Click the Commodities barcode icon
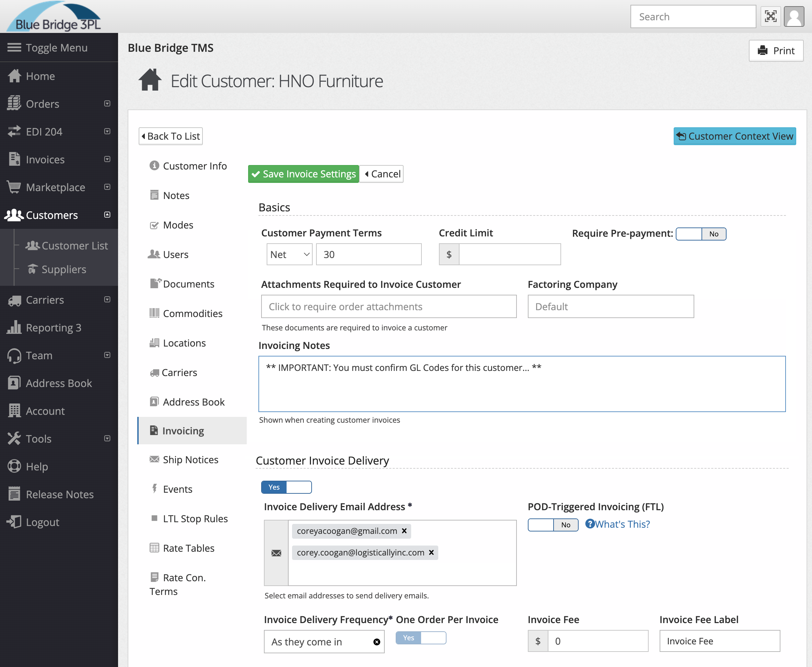 tap(154, 313)
